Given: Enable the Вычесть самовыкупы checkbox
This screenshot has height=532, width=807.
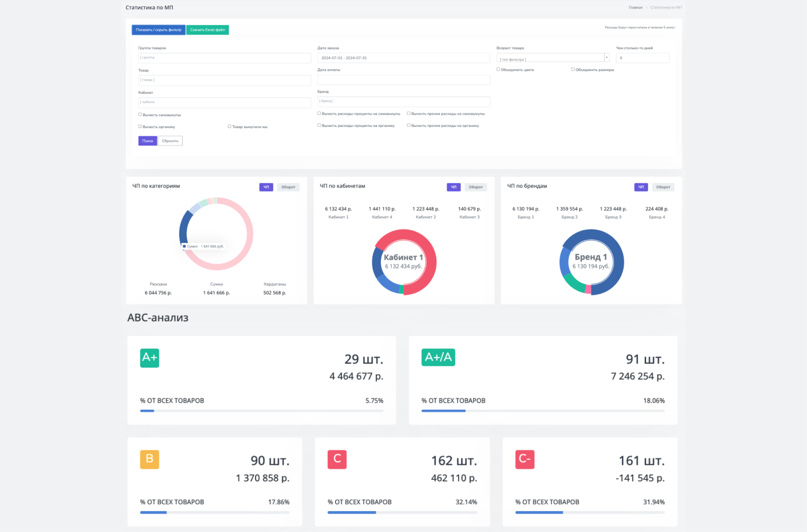Looking at the screenshot, I should click(x=140, y=114).
